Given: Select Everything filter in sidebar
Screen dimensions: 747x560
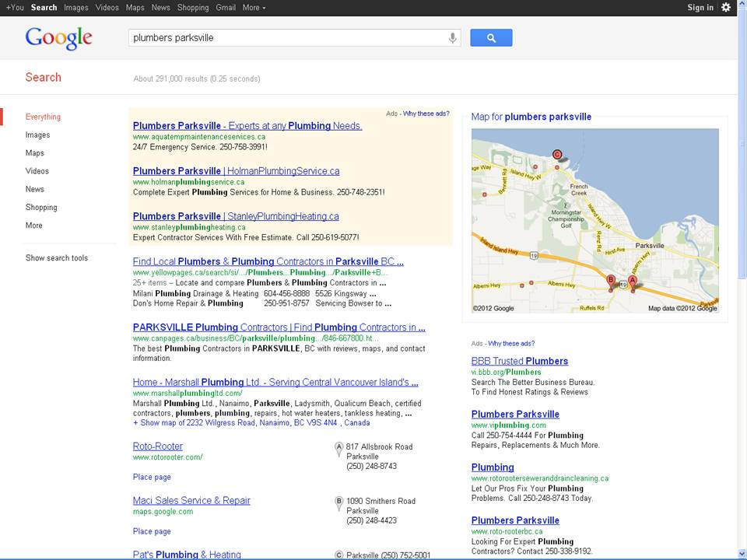Looking at the screenshot, I should coord(43,117).
